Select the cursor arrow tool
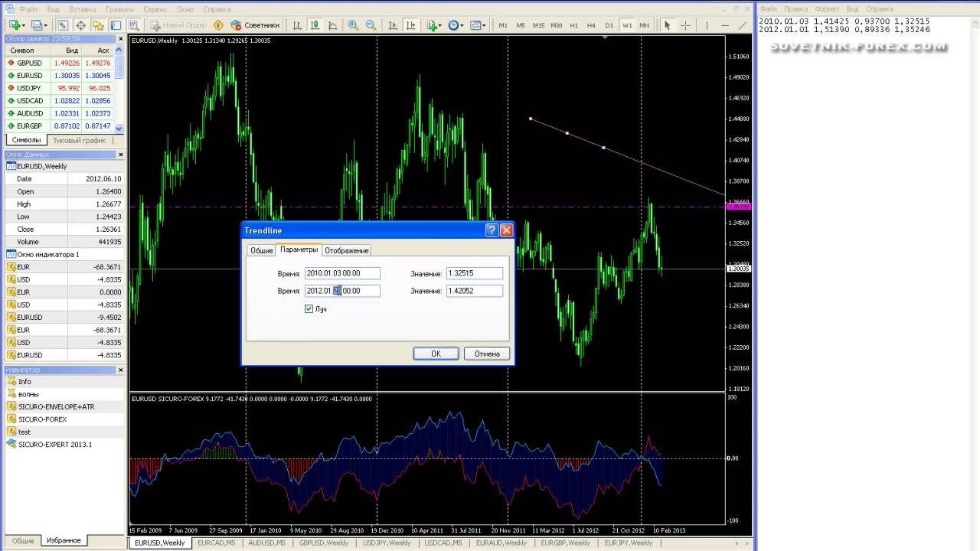Image resolution: width=980 pixels, height=551 pixels. (667, 25)
